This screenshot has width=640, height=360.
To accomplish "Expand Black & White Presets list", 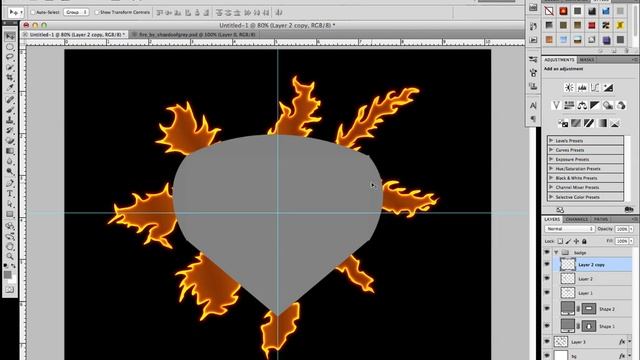I will coord(551,178).
